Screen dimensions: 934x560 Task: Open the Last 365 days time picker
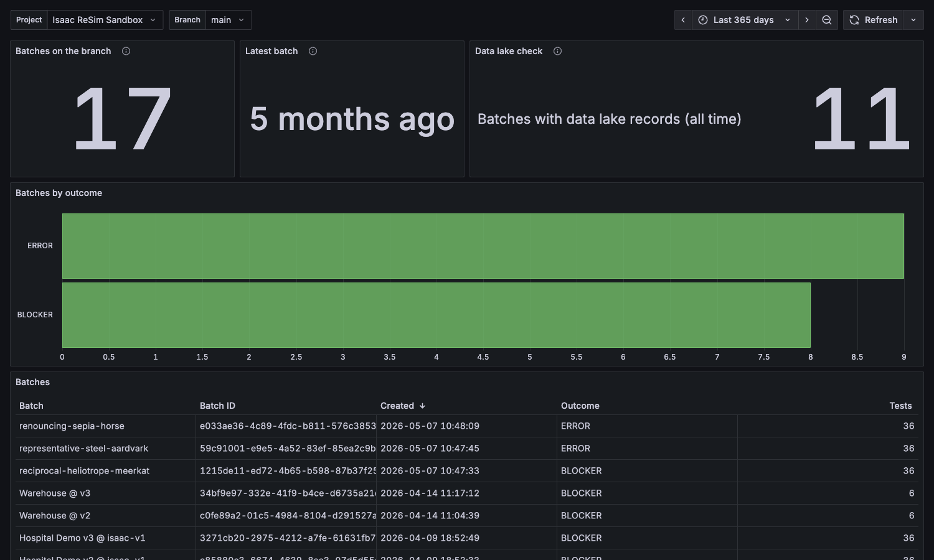pos(745,20)
